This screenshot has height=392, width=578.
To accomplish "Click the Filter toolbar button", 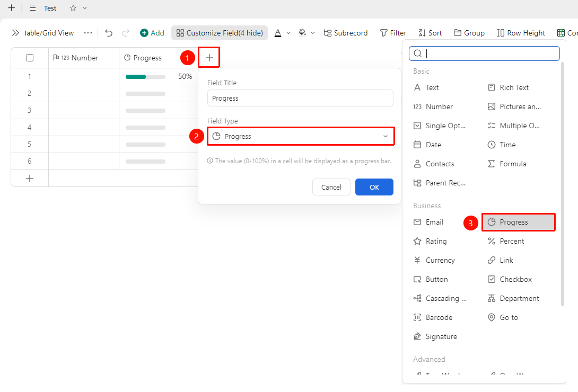I will [393, 33].
